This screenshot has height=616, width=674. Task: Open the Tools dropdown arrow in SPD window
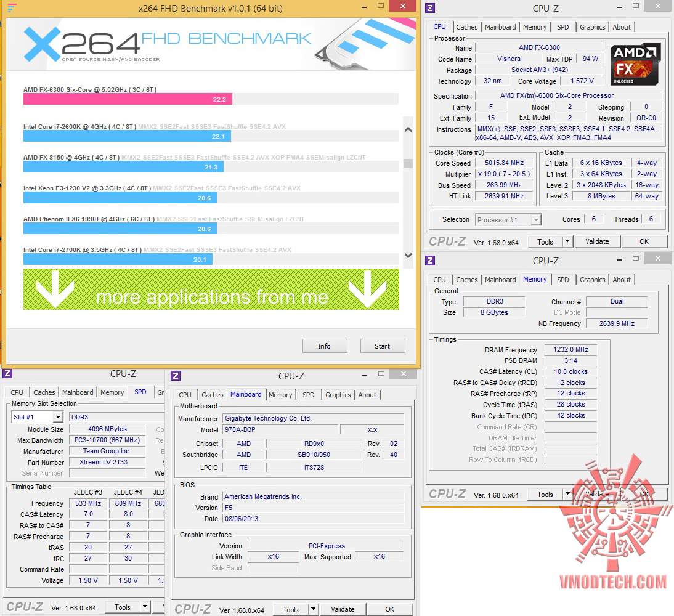coord(145,607)
